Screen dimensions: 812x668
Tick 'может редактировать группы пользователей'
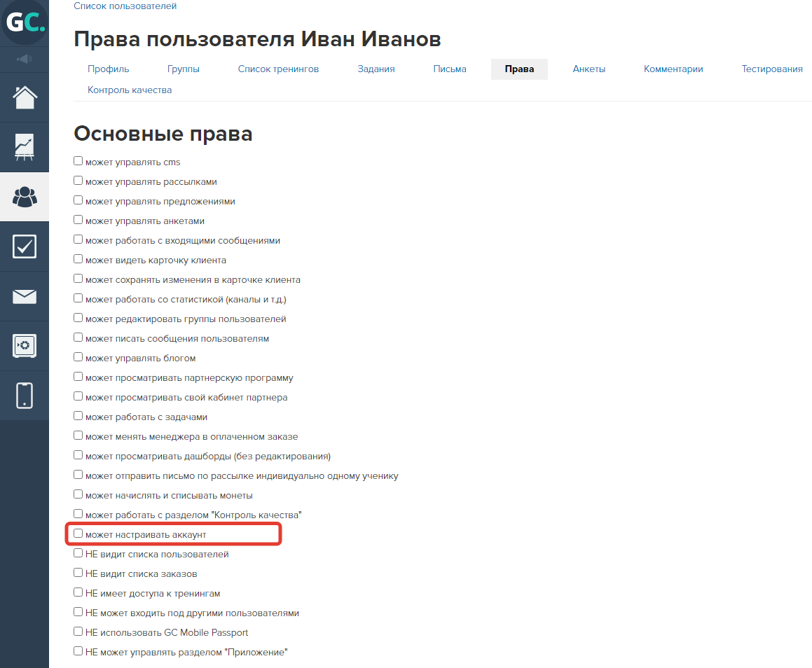coord(78,318)
